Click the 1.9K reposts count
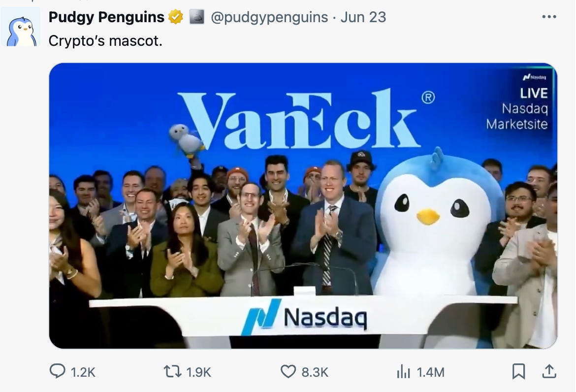This screenshot has width=576, height=392. [199, 372]
